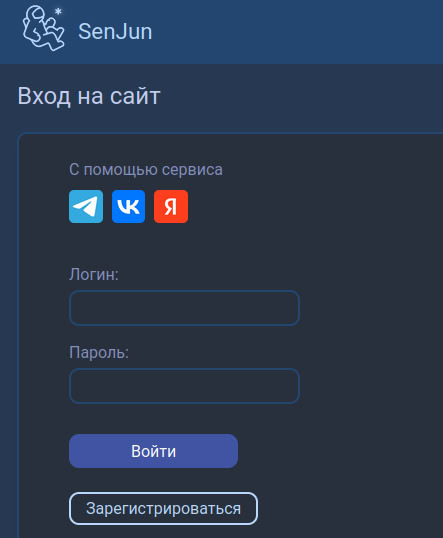
Task: Click the astronaut logo in the header
Action: point(43,29)
